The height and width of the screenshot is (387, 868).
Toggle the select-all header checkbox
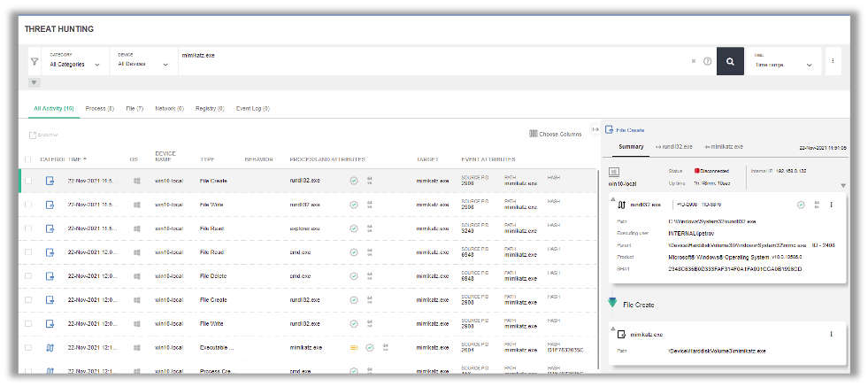(x=27, y=159)
